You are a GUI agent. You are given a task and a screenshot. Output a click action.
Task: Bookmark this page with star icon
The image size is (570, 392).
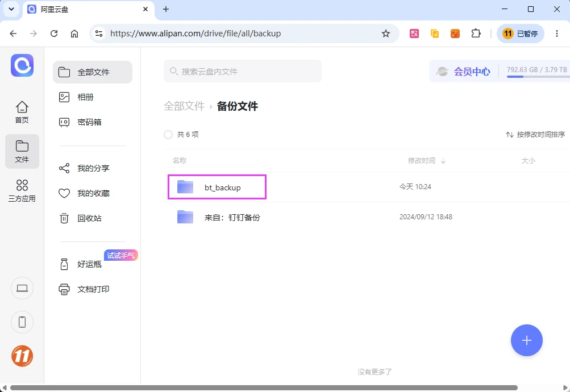[386, 34]
